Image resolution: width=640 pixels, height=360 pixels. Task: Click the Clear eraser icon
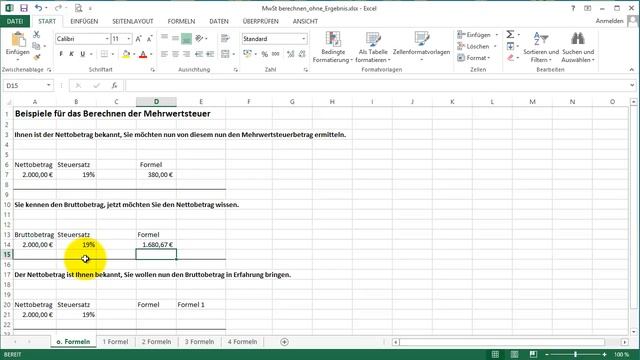point(510,58)
